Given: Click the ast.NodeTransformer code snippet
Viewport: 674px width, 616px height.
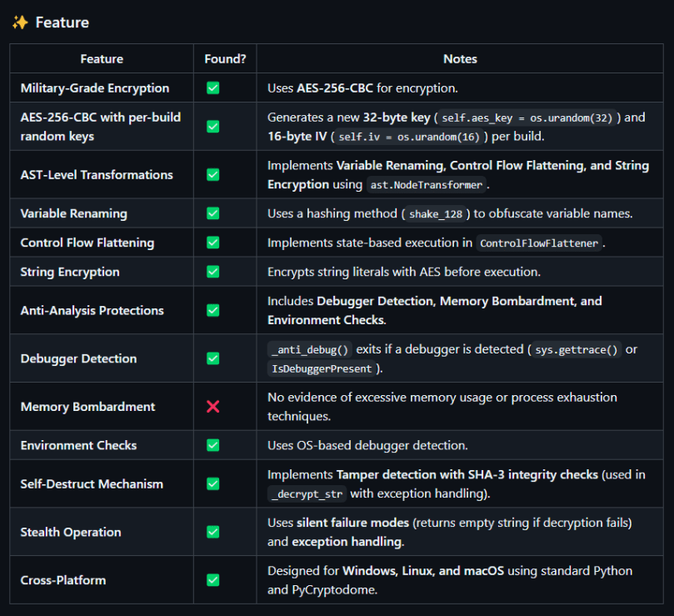Looking at the screenshot, I should [425, 185].
